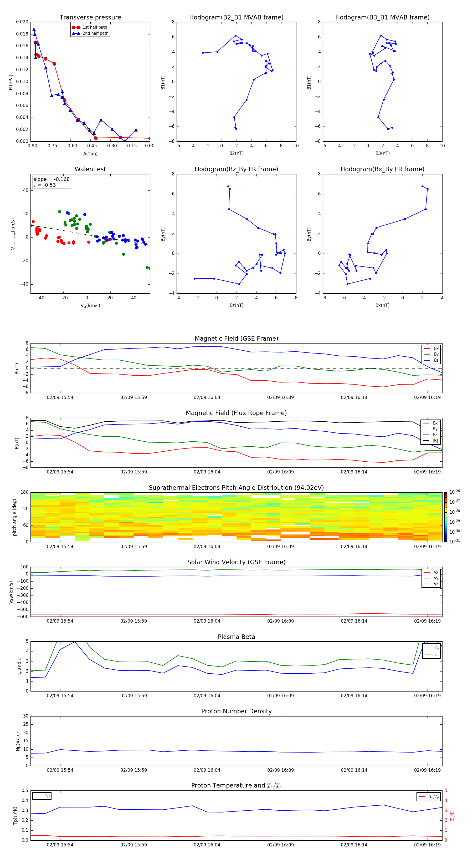
Task: Click the 'Np(#/cc)' axis label
Action: click(x=18, y=741)
